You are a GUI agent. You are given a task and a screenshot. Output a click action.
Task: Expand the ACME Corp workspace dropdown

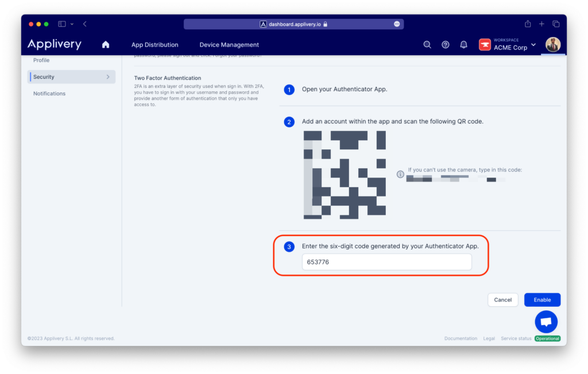533,45
